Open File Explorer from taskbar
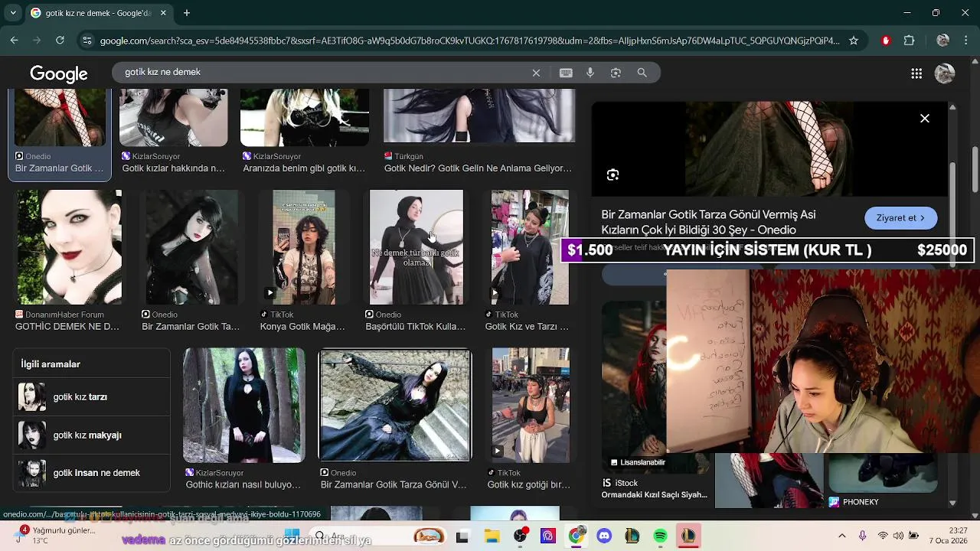The width and height of the screenshot is (980, 551). click(492, 536)
